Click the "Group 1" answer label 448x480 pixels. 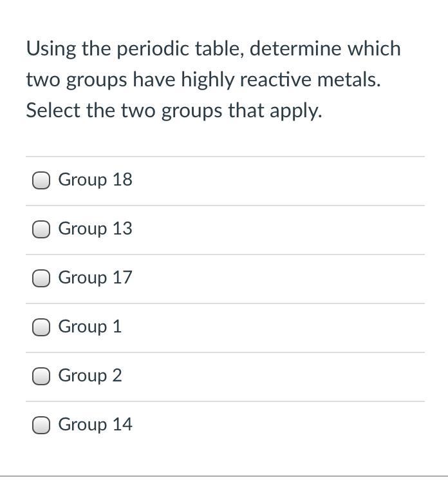89,327
